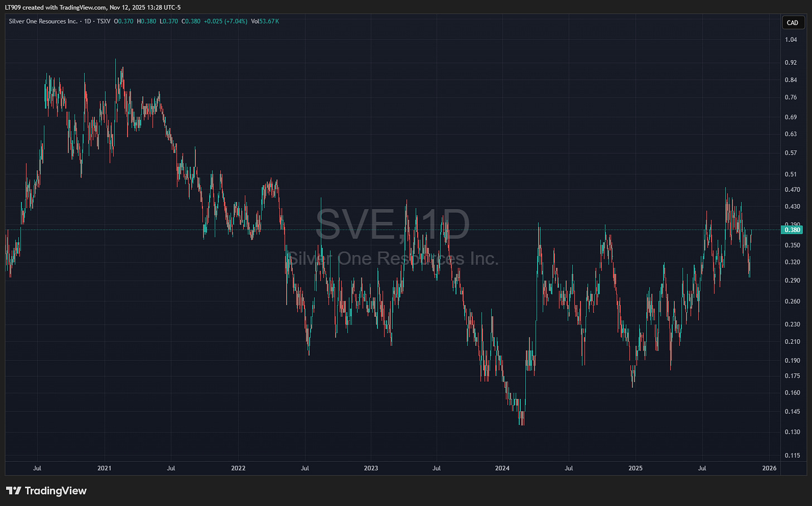Screen dimensions: 812x506
Task: Open the CAD currency selector
Action: [792, 23]
